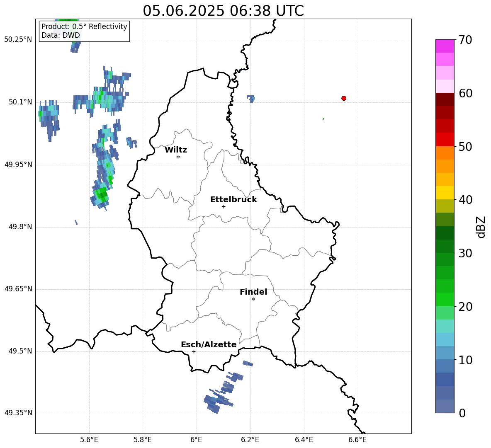
Task: Click the magenta top colorbar segment
Action: click(445, 46)
